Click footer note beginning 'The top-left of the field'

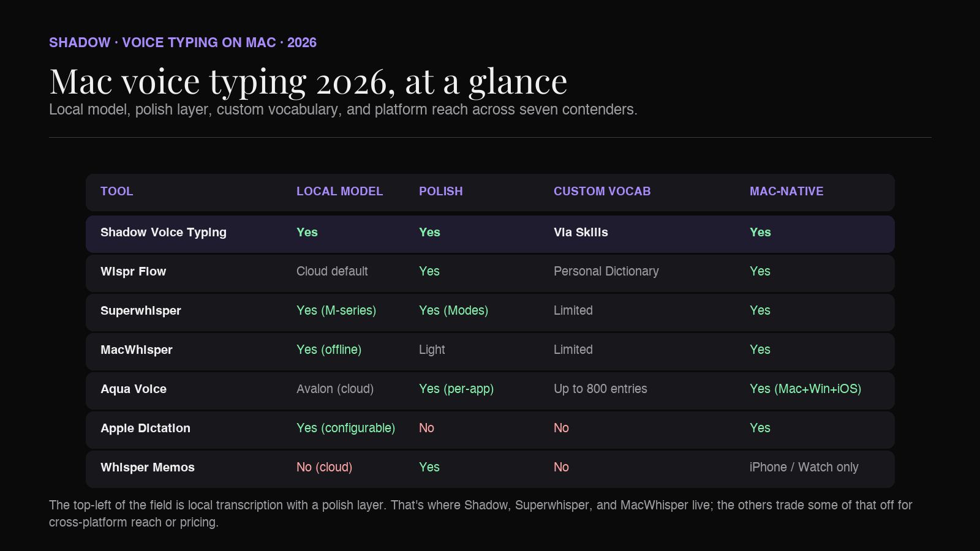[481, 514]
